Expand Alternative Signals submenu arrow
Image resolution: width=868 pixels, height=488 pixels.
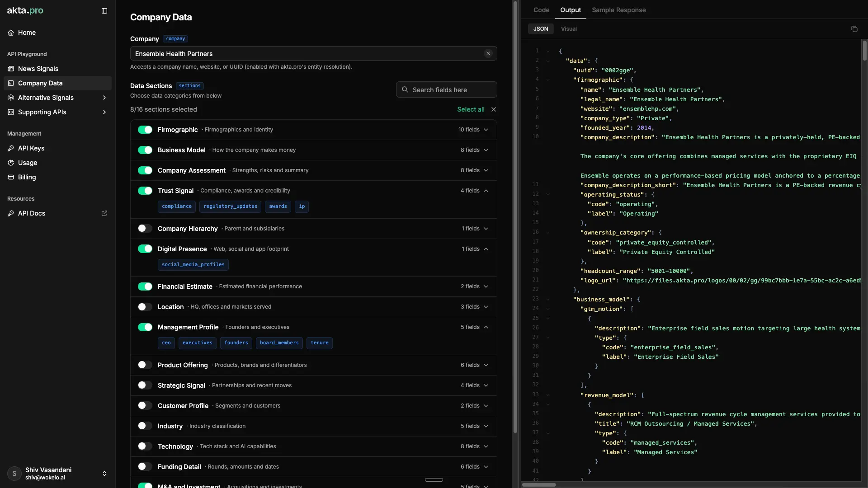click(x=104, y=98)
